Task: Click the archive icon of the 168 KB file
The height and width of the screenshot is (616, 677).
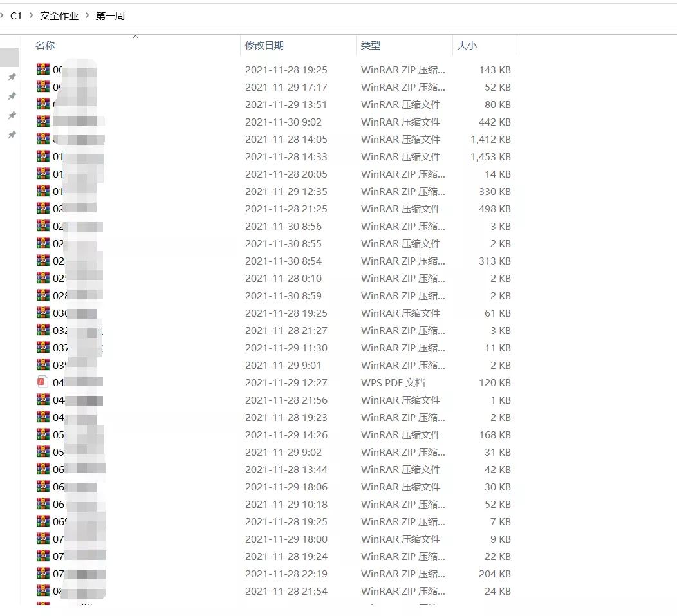Action: click(43, 434)
